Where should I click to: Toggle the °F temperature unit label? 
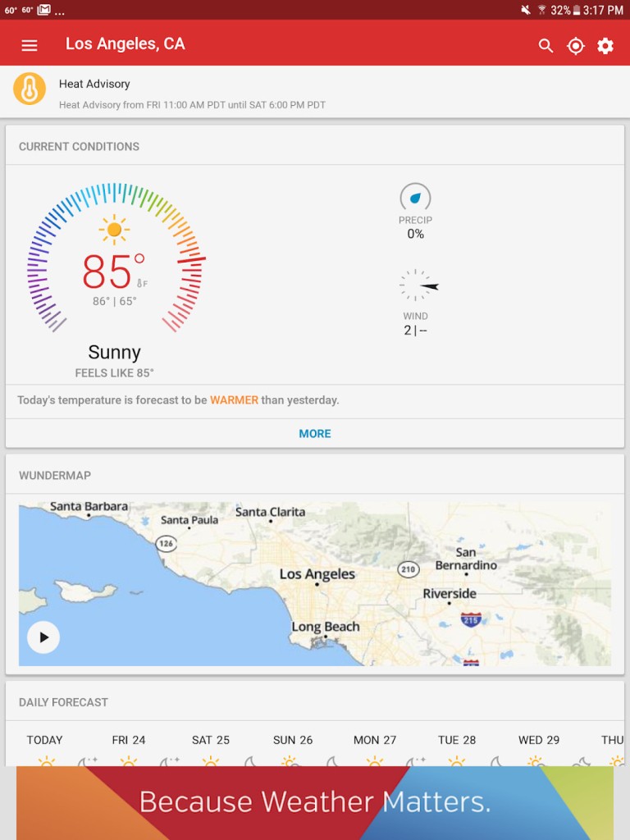[142, 283]
